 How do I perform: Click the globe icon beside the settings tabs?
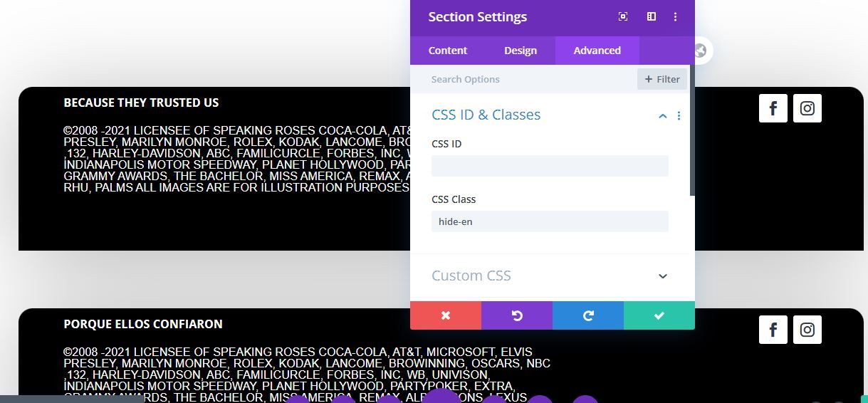tap(701, 51)
